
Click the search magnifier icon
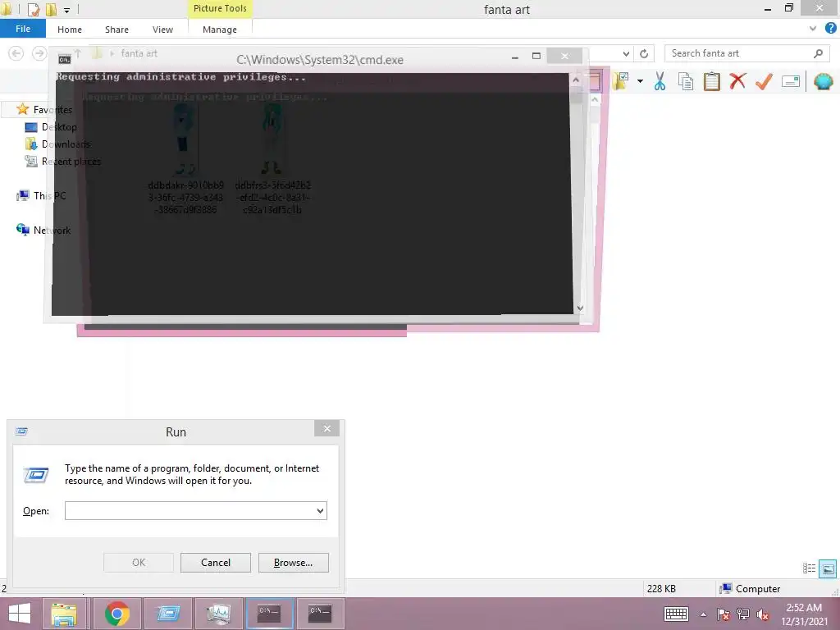click(818, 53)
